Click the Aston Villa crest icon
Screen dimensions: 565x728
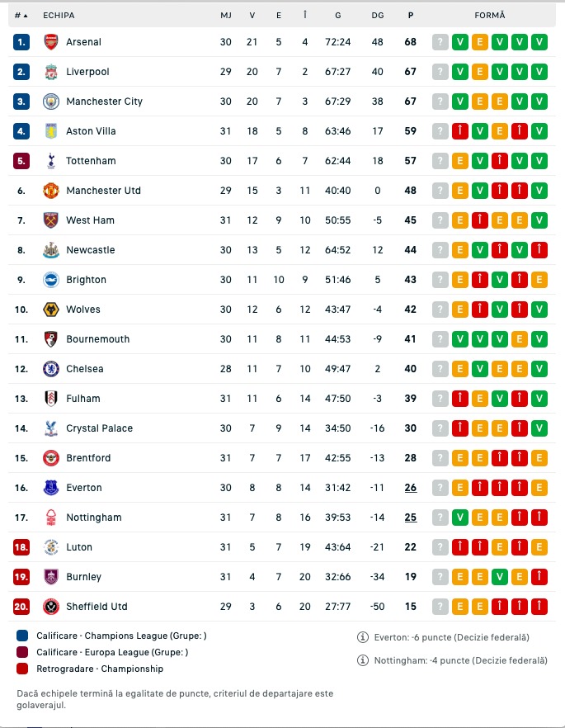[51, 131]
